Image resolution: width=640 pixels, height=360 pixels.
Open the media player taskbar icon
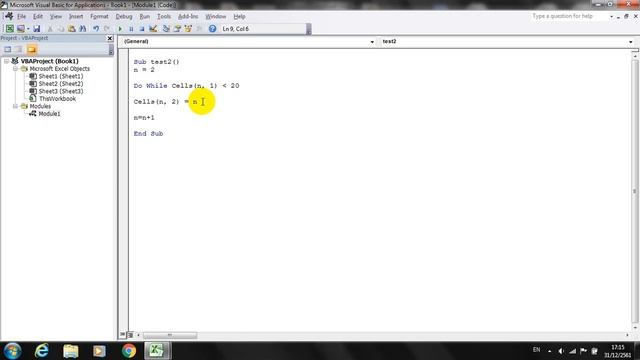click(99, 351)
